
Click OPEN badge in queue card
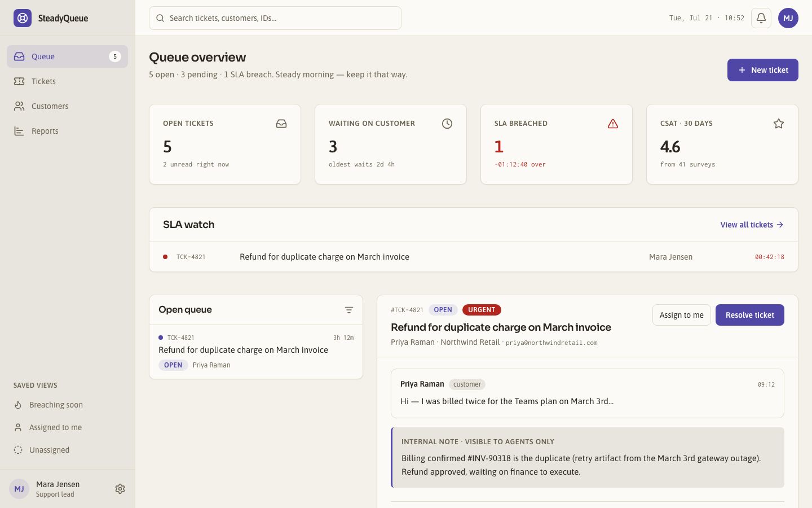(x=173, y=365)
